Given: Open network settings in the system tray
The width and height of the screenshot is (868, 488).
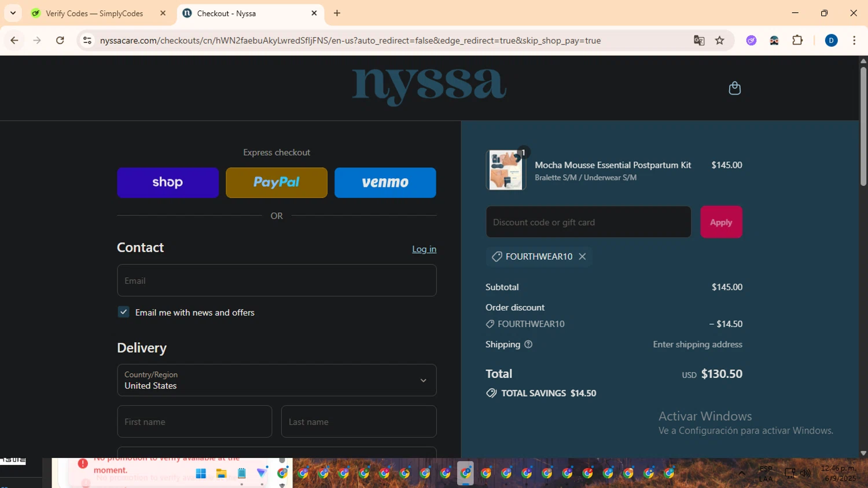Looking at the screenshot, I should click(x=790, y=474).
